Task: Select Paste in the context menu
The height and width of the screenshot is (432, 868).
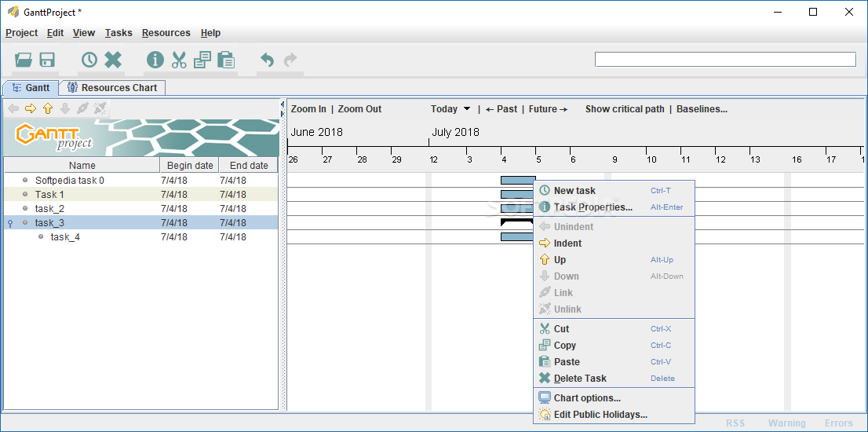Action: click(614, 362)
